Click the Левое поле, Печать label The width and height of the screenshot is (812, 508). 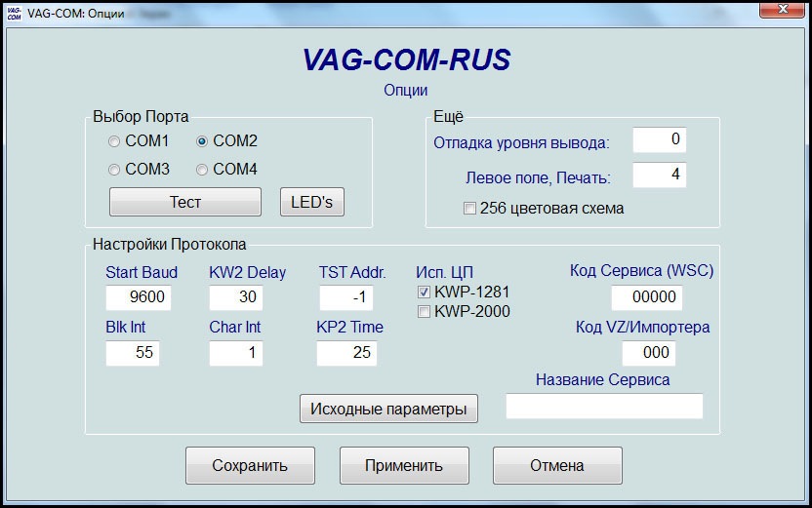tap(538, 178)
